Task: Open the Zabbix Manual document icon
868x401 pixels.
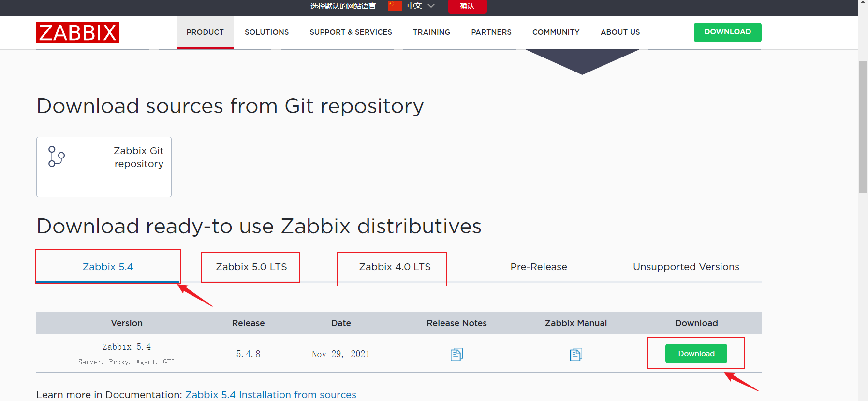Action: pyautogui.click(x=576, y=355)
